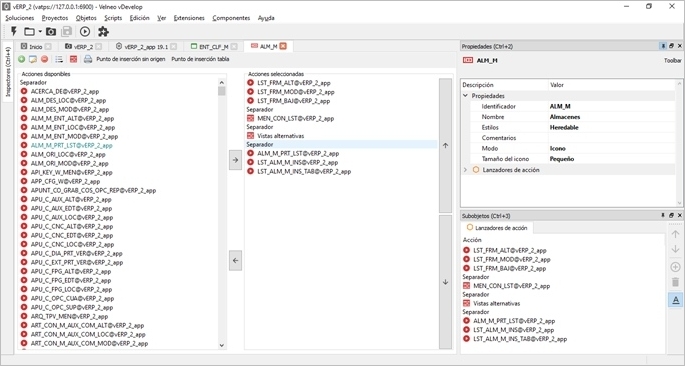Viewport: 685px width, 366px height.
Task: Toggle the underlined A button in Subobjetos
Action: point(675,300)
